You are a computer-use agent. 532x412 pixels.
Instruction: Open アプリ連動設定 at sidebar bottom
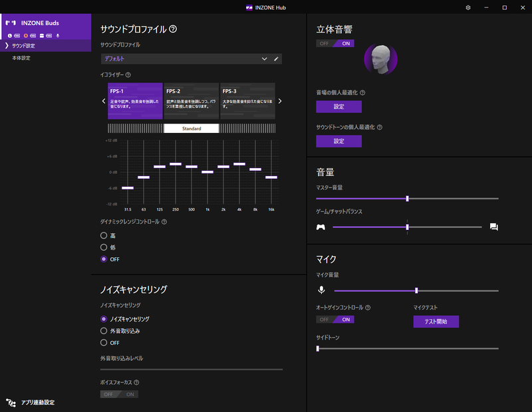38,403
